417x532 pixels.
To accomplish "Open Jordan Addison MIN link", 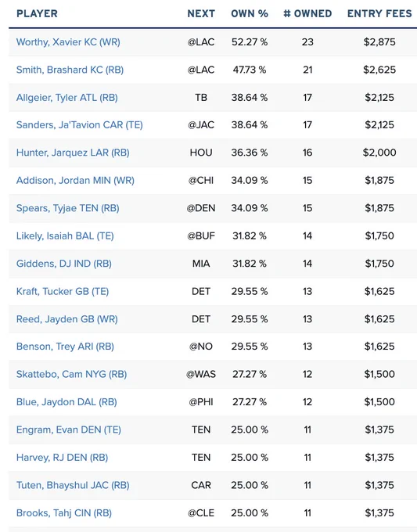I will [x=75, y=181].
